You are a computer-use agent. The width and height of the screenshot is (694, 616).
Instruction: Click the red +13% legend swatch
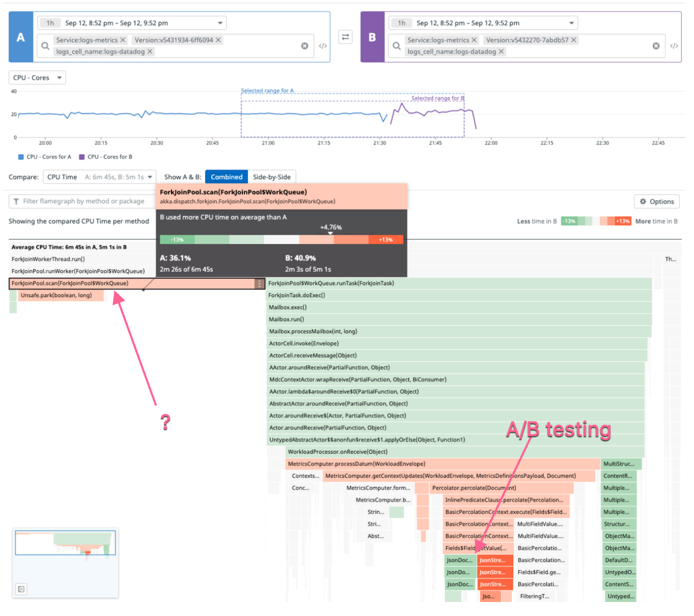[622, 221]
